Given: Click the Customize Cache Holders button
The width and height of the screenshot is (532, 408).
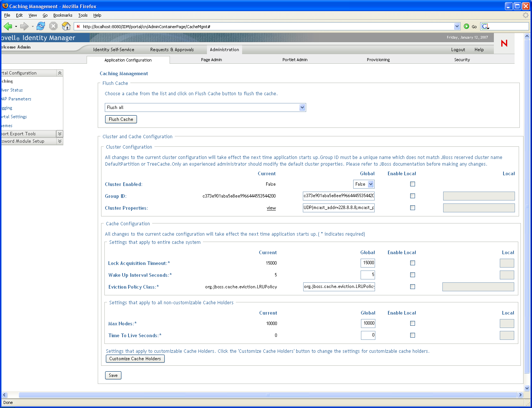Looking at the screenshot, I should (x=135, y=359).
